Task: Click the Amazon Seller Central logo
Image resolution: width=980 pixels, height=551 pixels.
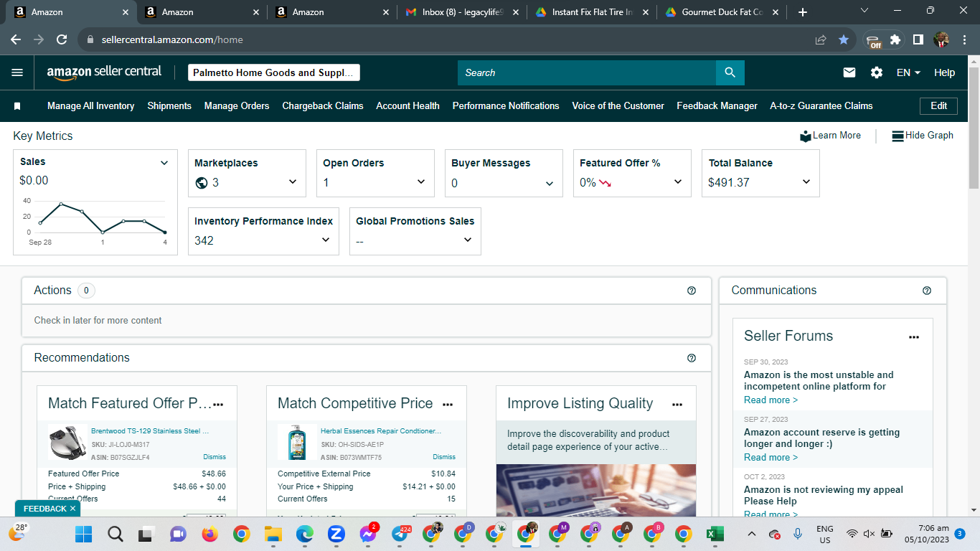Action: pyautogui.click(x=104, y=72)
